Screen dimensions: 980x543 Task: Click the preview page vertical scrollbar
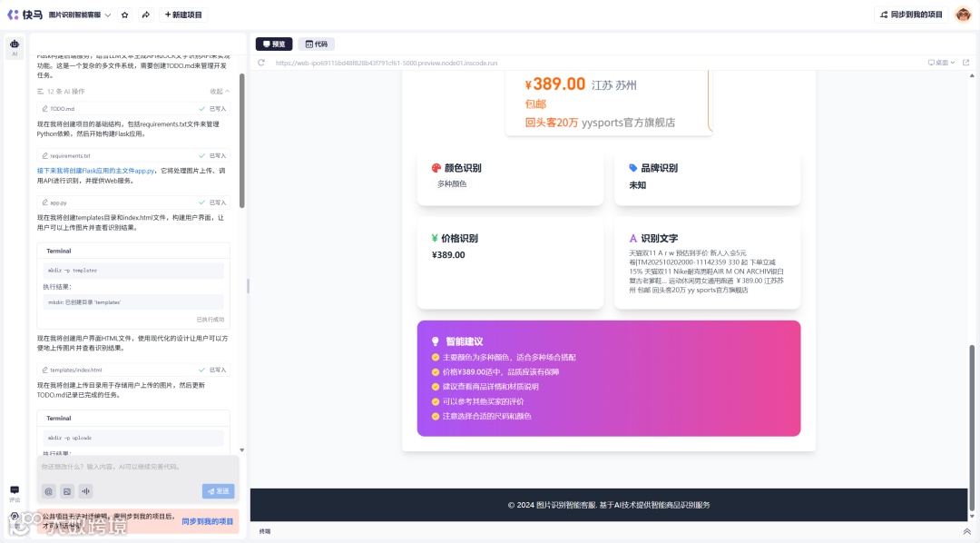[972, 428]
